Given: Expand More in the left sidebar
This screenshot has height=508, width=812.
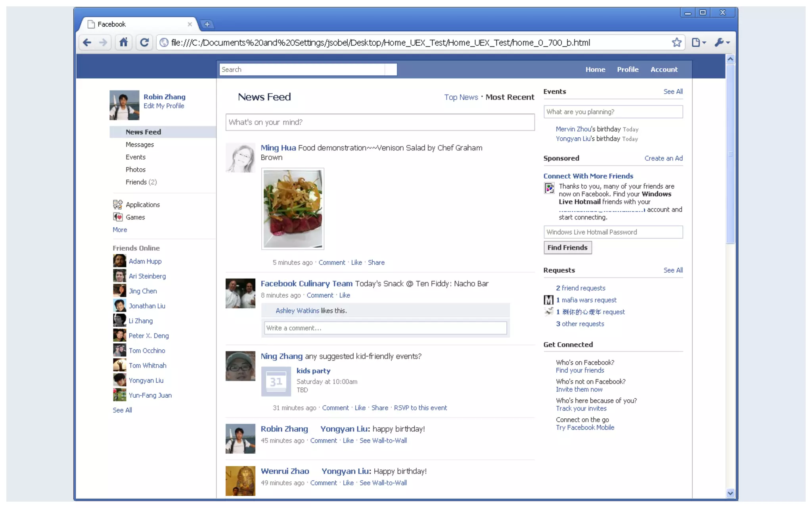Looking at the screenshot, I should [120, 230].
